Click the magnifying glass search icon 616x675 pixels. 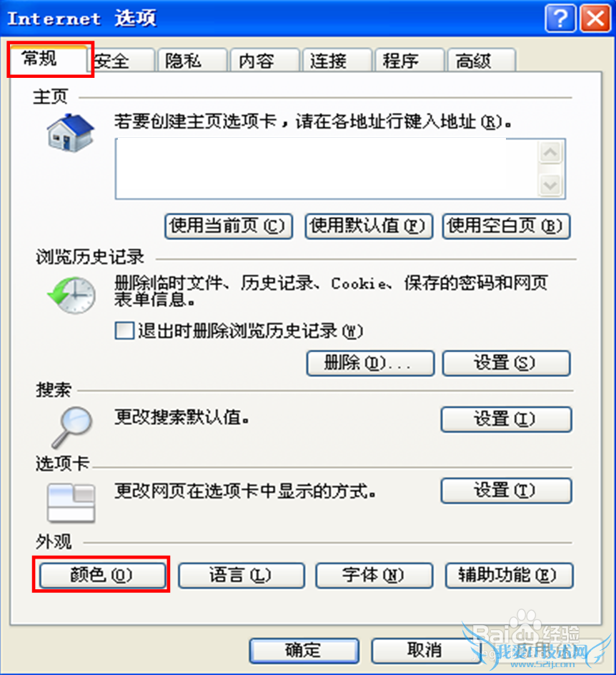coord(71,427)
